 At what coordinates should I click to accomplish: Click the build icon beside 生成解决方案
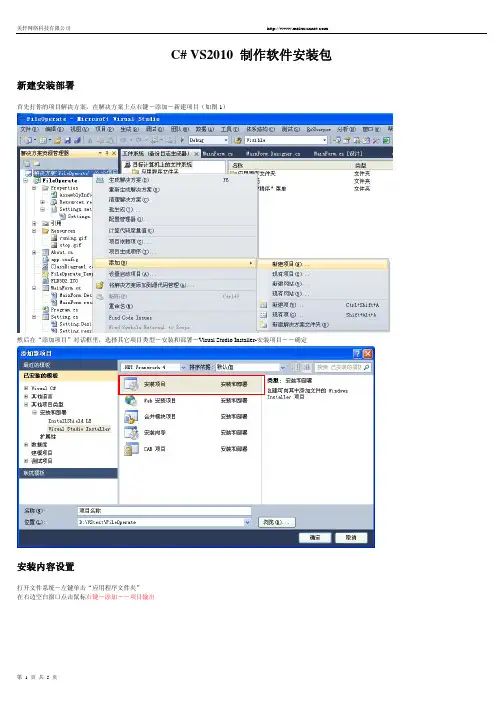tap(100, 180)
